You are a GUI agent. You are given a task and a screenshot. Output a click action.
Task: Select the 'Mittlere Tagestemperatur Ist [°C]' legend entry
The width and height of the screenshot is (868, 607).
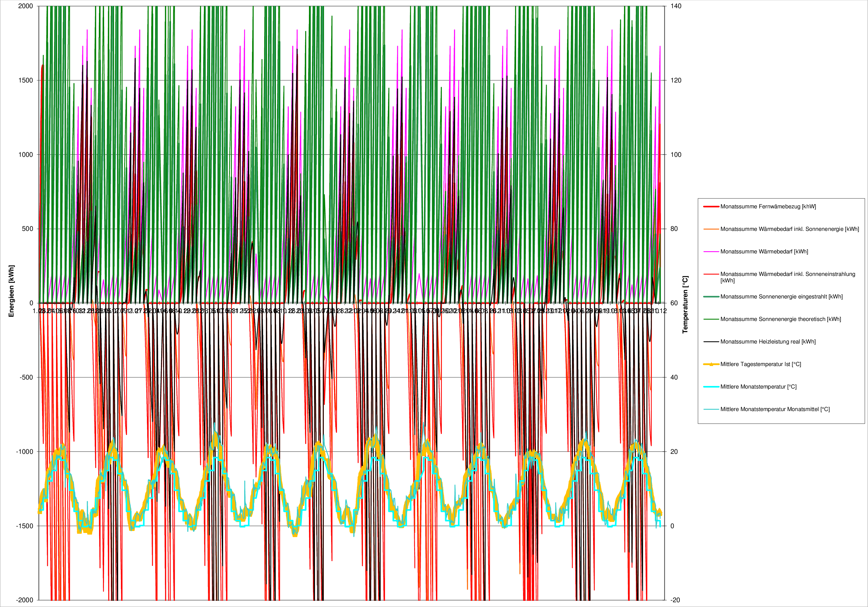pyautogui.click(x=761, y=364)
